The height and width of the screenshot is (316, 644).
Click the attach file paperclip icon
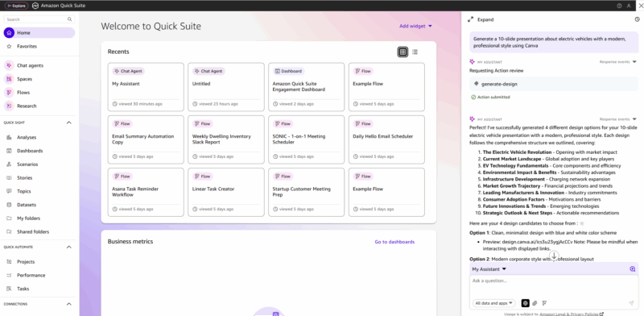click(x=535, y=303)
